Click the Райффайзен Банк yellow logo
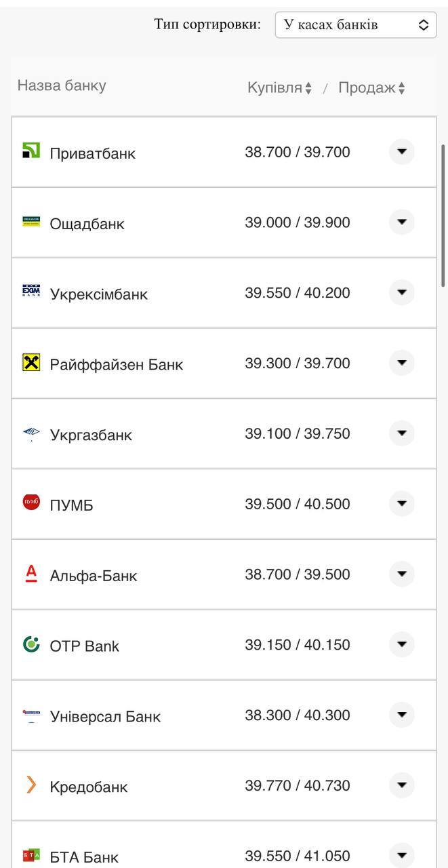The height and width of the screenshot is (868, 448). tap(31, 363)
